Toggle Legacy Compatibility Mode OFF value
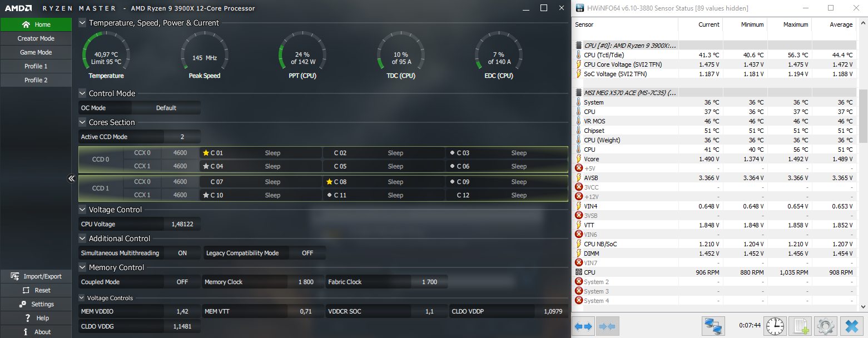The width and height of the screenshot is (868, 338). (307, 253)
